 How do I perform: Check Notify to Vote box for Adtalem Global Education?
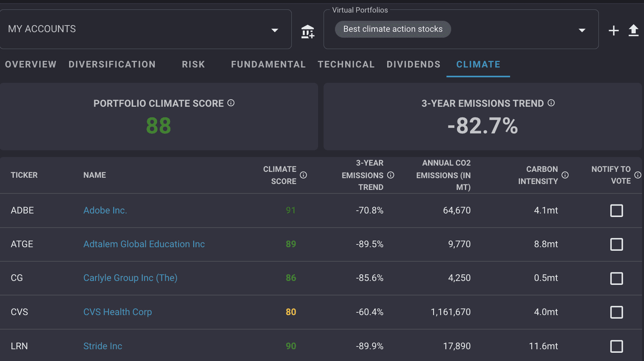(x=617, y=244)
